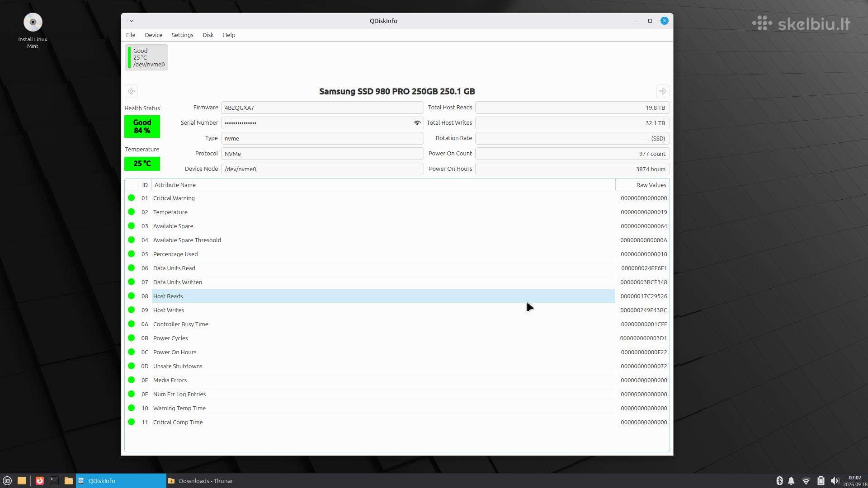
Task: Select the Data Units Written row
Action: 397,282
